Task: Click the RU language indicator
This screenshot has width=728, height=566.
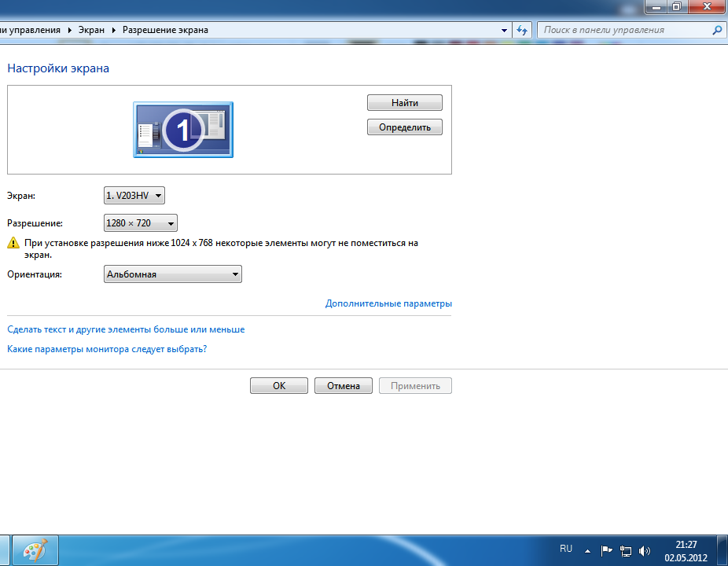Action: click(566, 549)
